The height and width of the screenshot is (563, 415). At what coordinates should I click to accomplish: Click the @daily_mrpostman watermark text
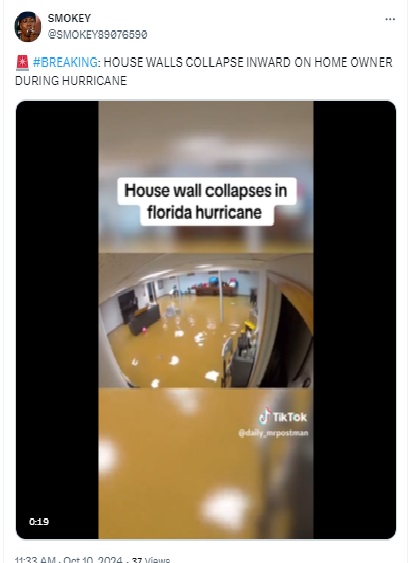[x=273, y=433]
